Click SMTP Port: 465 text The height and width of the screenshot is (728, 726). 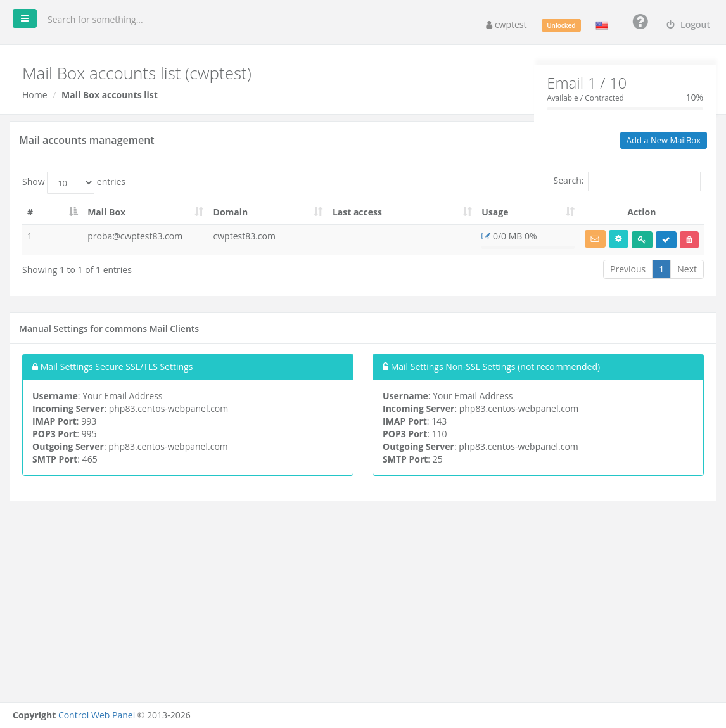[65, 459]
